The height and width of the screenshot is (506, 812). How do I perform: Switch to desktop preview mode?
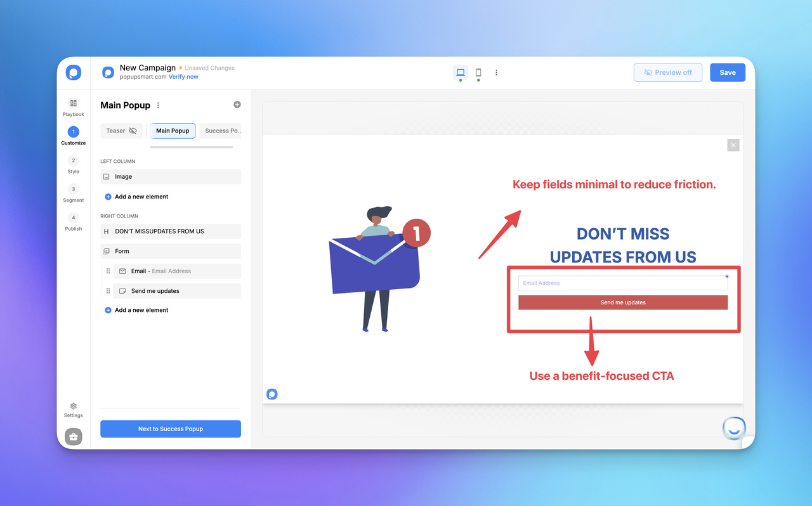click(460, 72)
